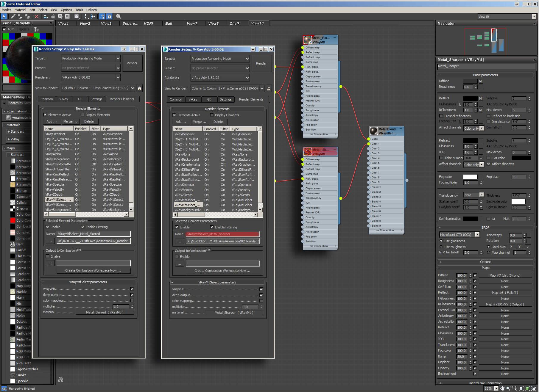The image size is (539, 392).
Task: Open the 85% zoom level dropdown
Action: (x=496, y=388)
